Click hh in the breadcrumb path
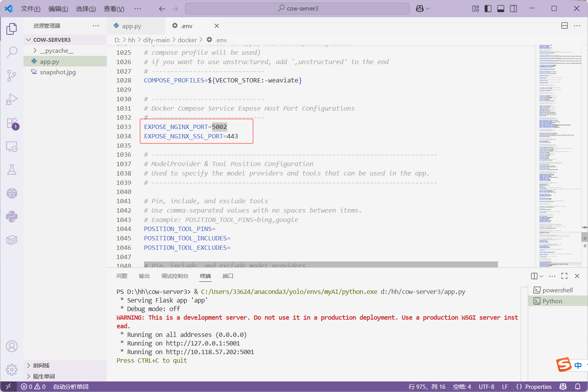588x392 pixels. click(x=131, y=40)
